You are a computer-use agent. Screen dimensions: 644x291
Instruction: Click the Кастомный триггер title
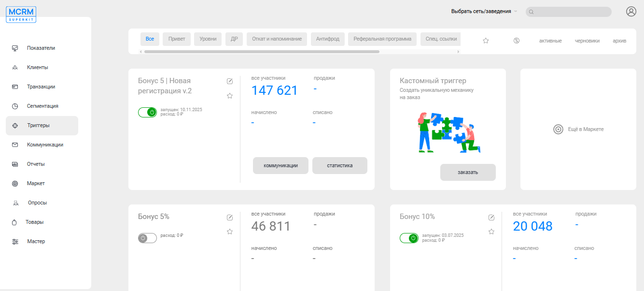pos(433,81)
